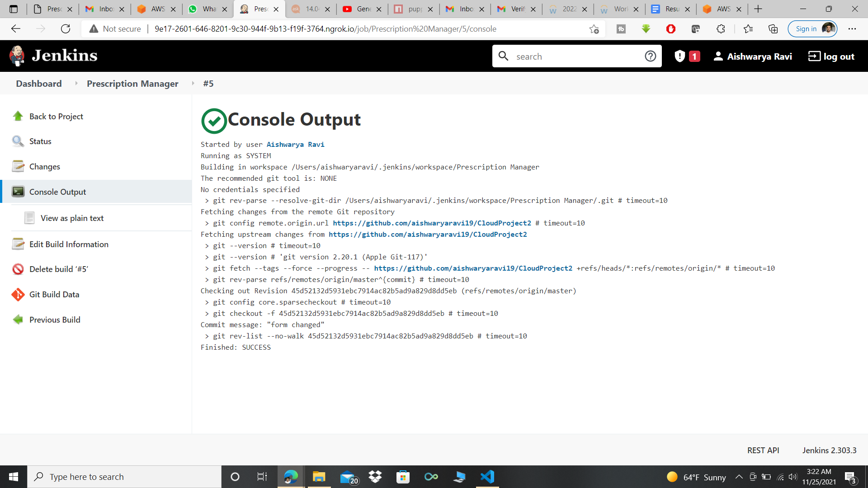Click the green Back to Project arrow icon
868x488 pixels.
point(18,116)
